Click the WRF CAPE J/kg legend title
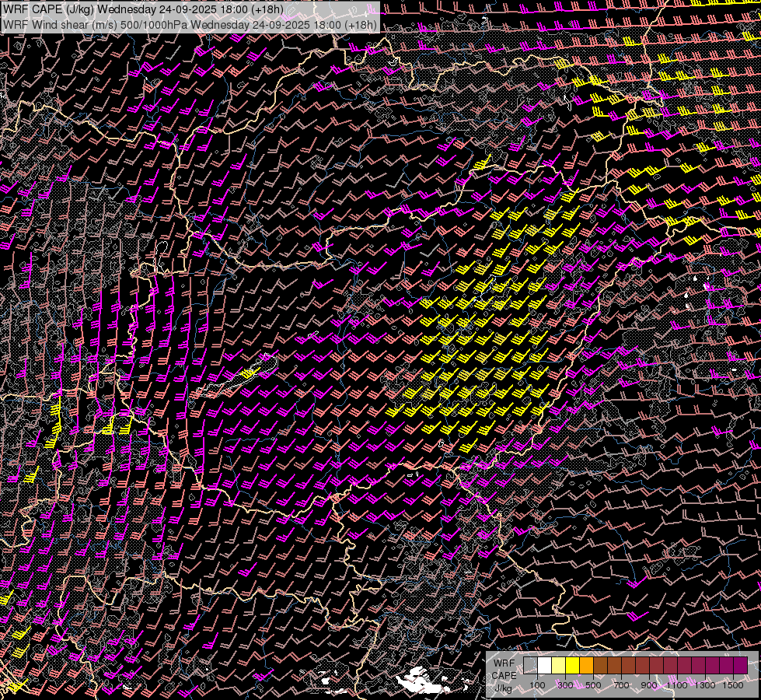This screenshot has width=761, height=700. coord(504,675)
